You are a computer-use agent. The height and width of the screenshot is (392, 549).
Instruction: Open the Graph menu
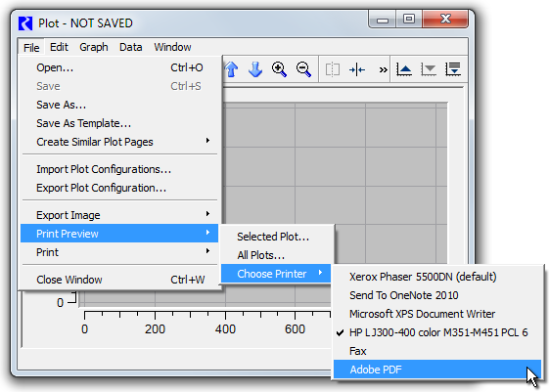(x=94, y=47)
